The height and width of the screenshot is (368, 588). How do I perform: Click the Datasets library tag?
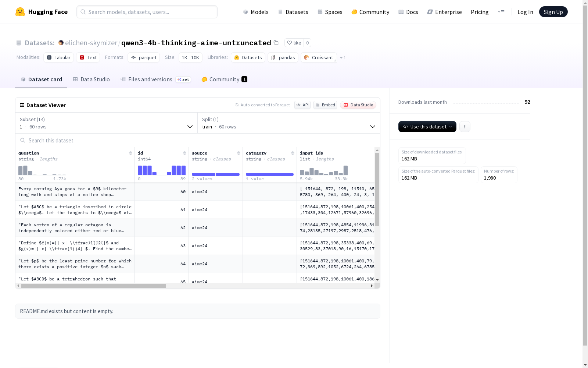click(248, 57)
